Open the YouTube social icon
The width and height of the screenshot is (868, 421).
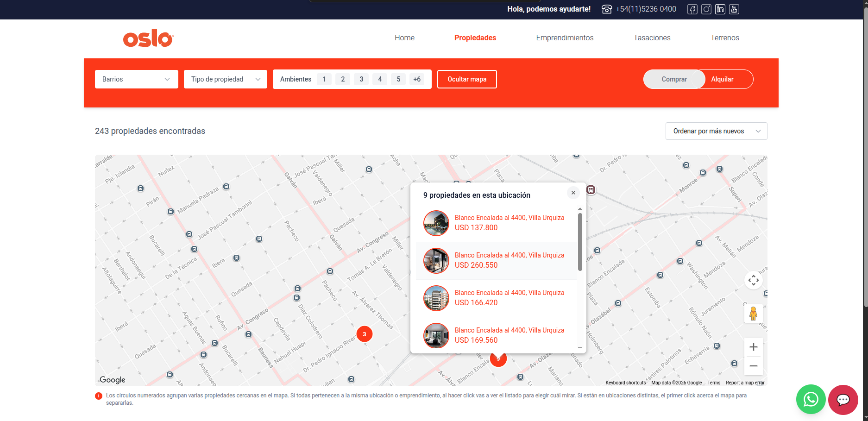(734, 9)
